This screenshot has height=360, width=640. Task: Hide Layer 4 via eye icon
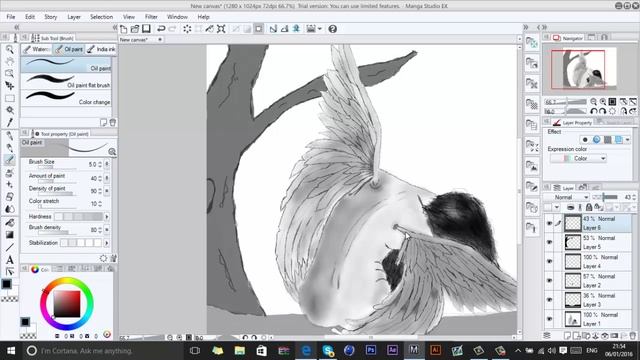point(549,261)
